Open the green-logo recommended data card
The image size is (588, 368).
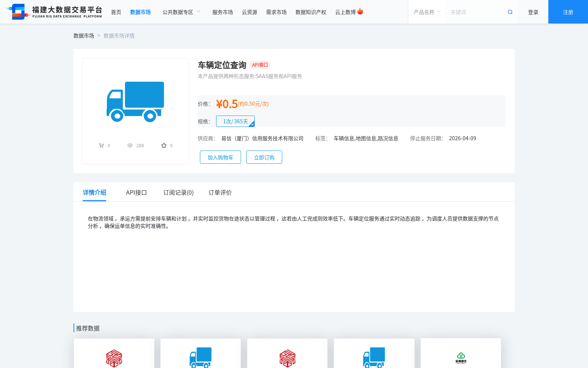[461, 353]
